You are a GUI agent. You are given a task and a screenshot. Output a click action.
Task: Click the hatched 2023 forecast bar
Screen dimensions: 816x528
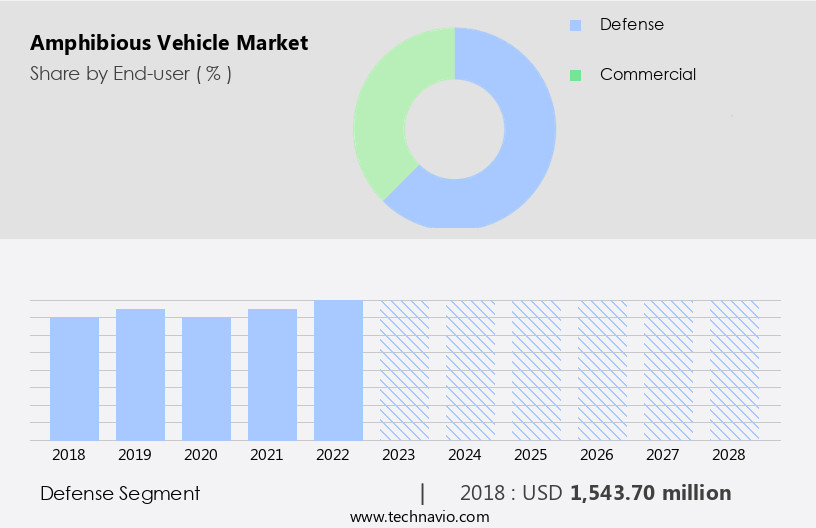404,370
